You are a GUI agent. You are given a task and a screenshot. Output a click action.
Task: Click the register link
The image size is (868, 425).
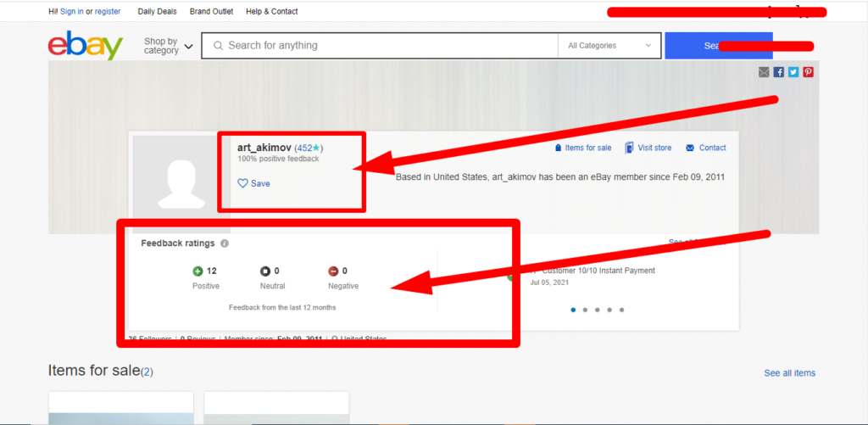(x=108, y=11)
